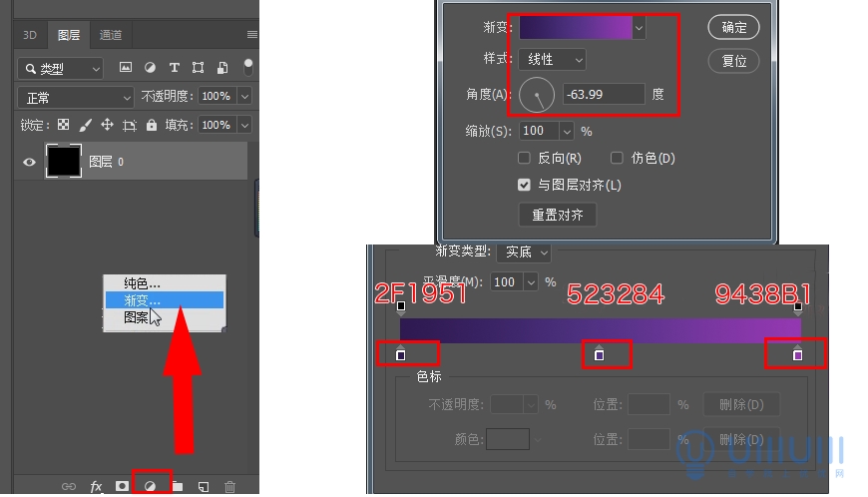This screenshot has width=868, height=497.
Task: Select the right opacity stop above gradient
Action: [x=798, y=307]
